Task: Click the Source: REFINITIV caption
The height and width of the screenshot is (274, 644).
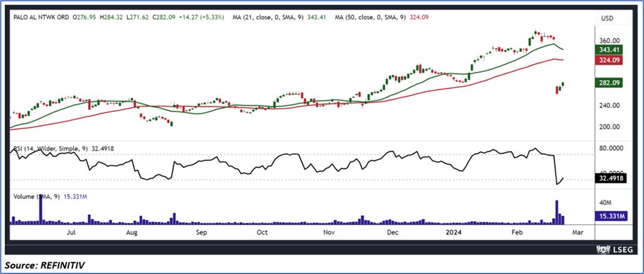Action: [x=45, y=265]
